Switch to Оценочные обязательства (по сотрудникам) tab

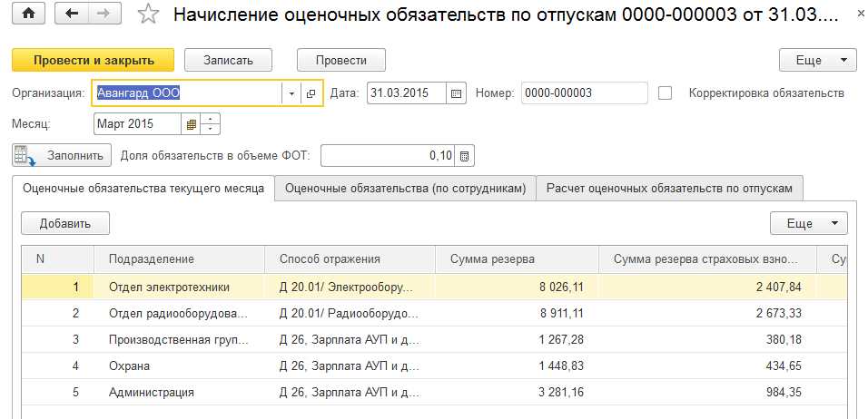pyautogui.click(x=405, y=189)
